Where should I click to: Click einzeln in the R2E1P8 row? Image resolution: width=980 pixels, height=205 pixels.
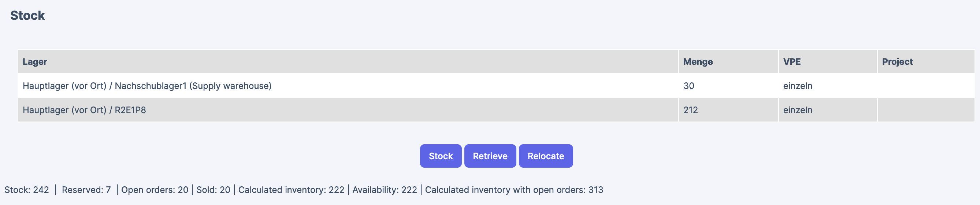click(797, 110)
